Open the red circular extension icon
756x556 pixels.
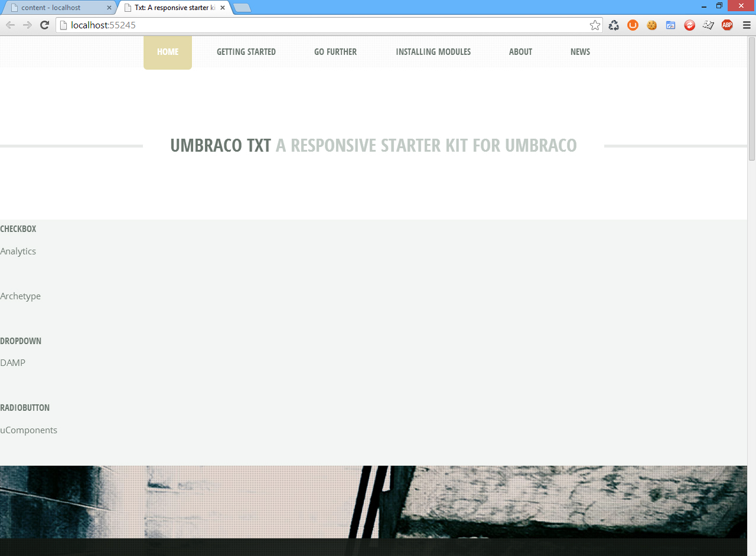(689, 25)
